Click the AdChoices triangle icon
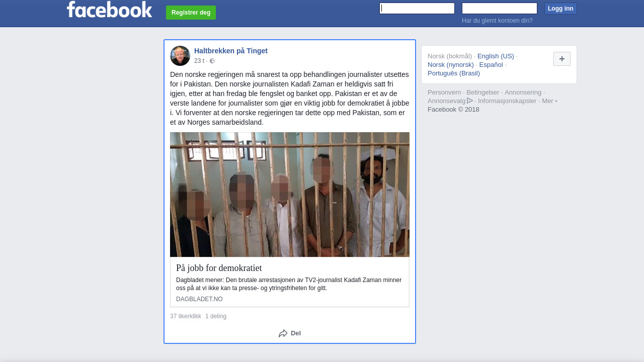Image resolution: width=644 pixels, height=362 pixels. (x=470, y=101)
